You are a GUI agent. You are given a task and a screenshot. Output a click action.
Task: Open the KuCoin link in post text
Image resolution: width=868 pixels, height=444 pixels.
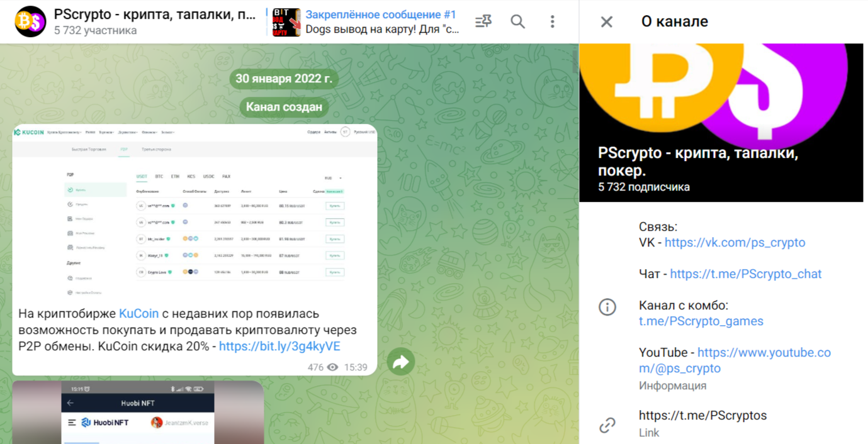tap(138, 313)
